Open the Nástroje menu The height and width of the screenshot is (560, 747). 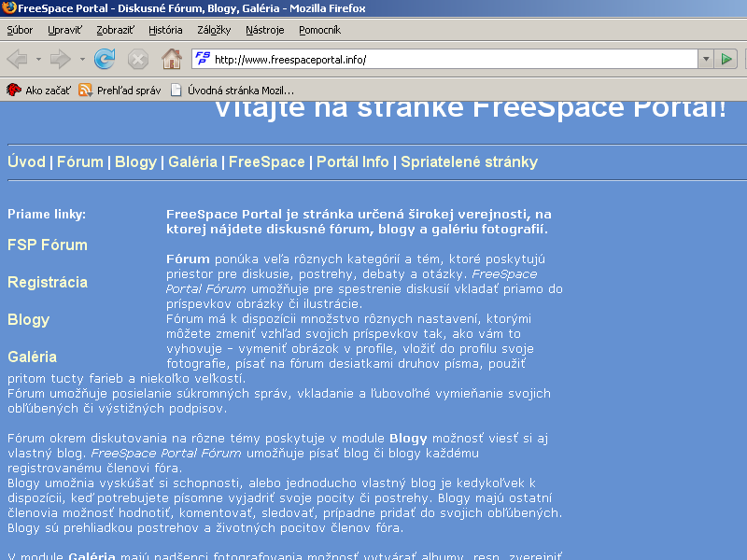point(264,30)
